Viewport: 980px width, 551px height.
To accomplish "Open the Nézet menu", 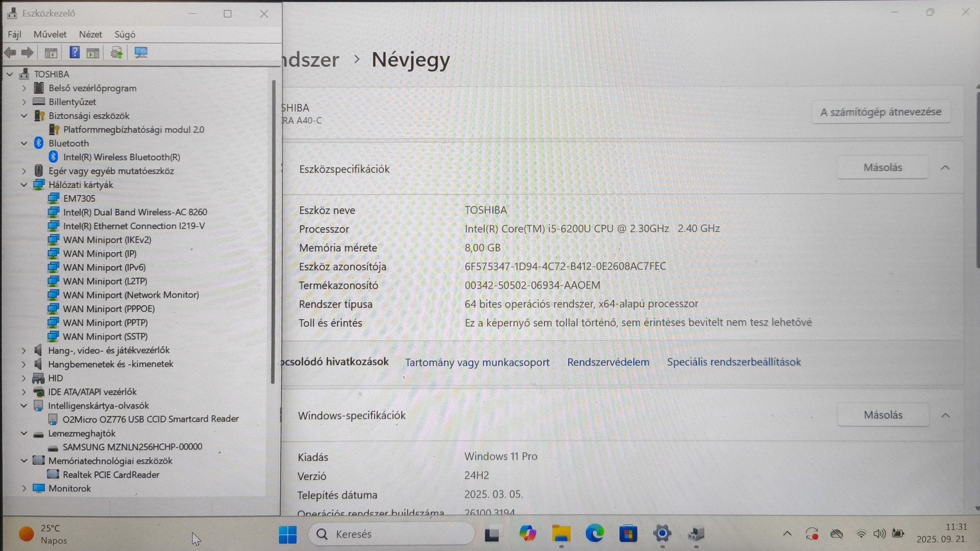I will coord(90,34).
